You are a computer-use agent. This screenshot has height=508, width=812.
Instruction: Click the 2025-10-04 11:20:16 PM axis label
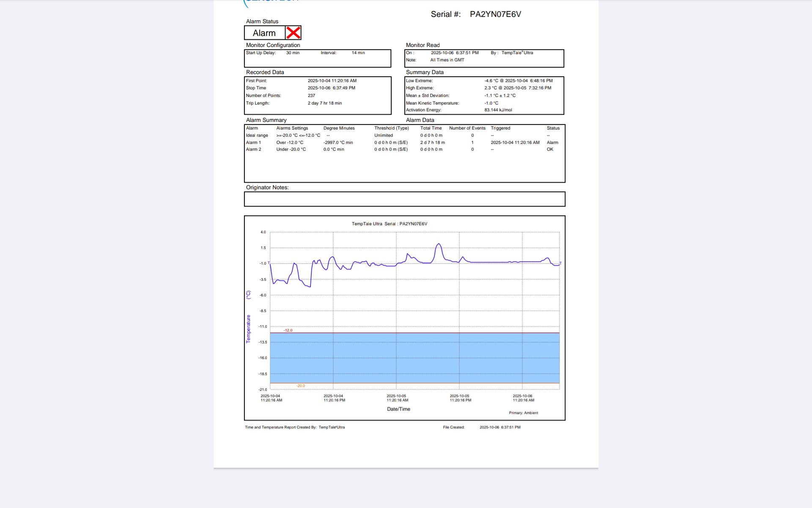334,398
